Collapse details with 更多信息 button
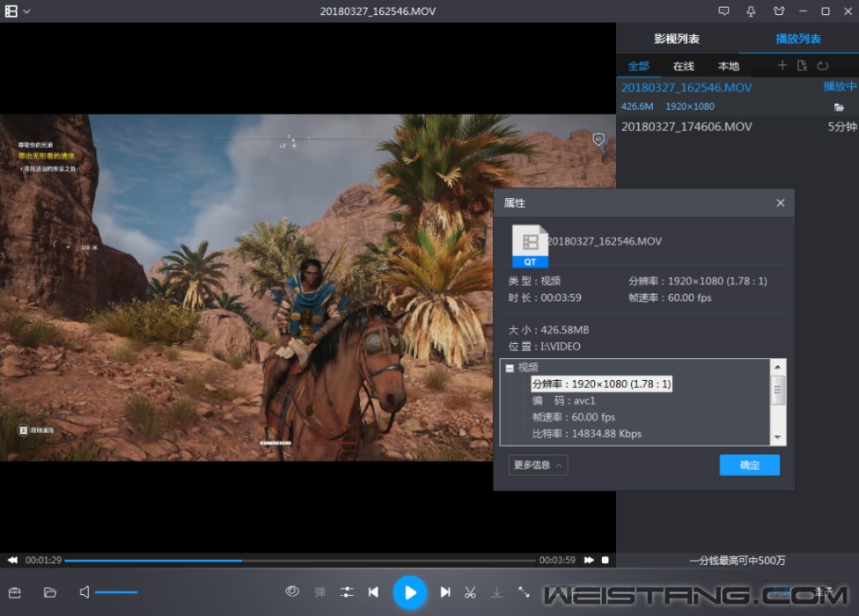The width and height of the screenshot is (859, 616). pyautogui.click(x=538, y=465)
